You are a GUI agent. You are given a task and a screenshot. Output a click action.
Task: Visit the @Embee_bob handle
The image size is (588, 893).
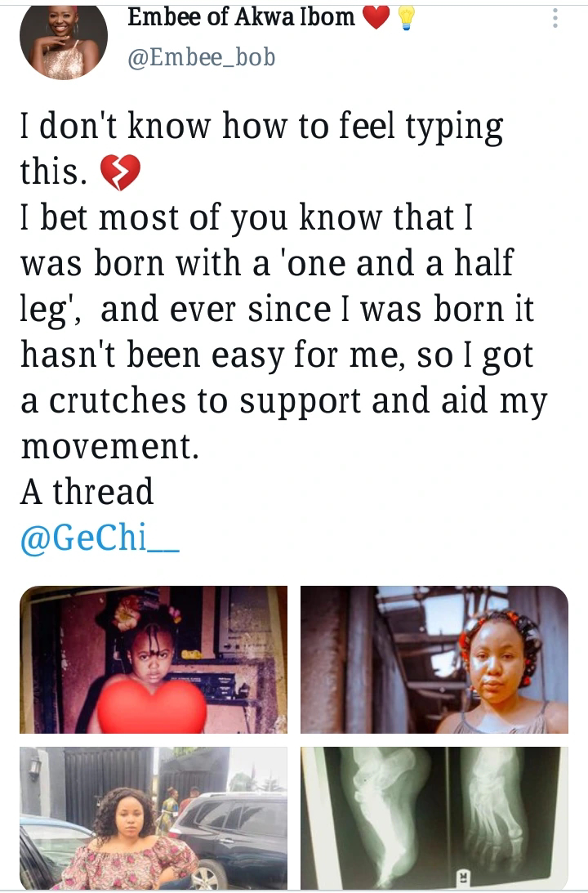pyautogui.click(x=202, y=57)
